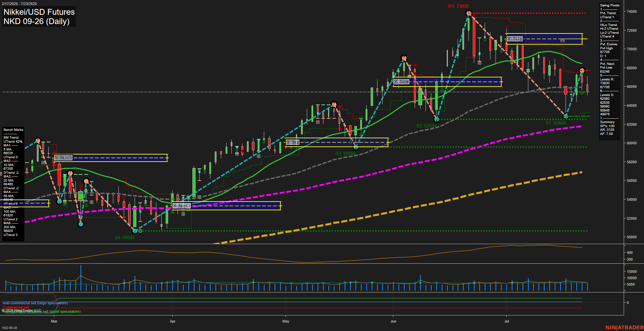Click the 400 indicator axis label
This screenshot has width=644, height=331.
pyautogui.click(x=630, y=253)
